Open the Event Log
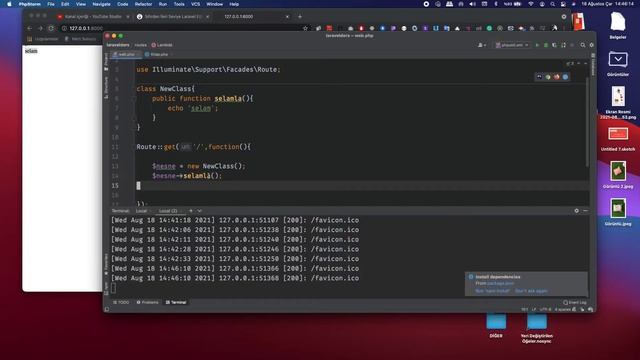 pos(575,302)
